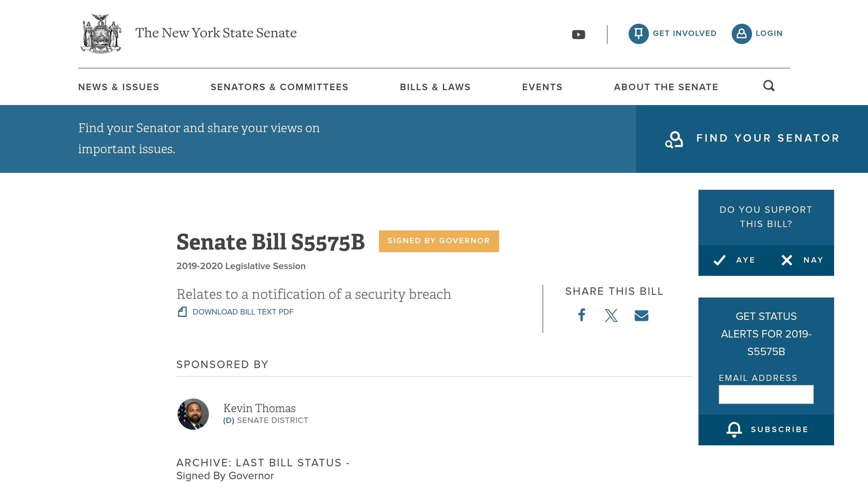868x488 pixels.
Task: Open the Senators & Committees menu
Action: [279, 87]
